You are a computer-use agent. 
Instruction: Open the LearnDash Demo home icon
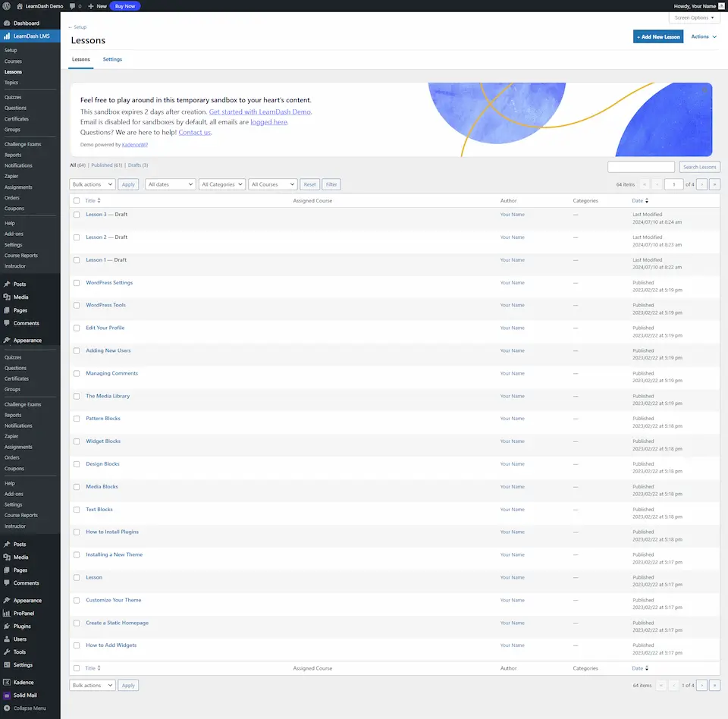20,6
